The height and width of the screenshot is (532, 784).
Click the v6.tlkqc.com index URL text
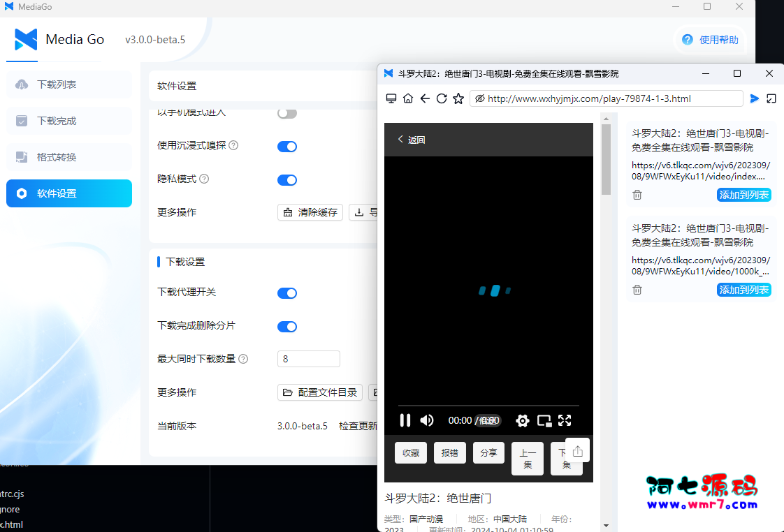(700, 171)
